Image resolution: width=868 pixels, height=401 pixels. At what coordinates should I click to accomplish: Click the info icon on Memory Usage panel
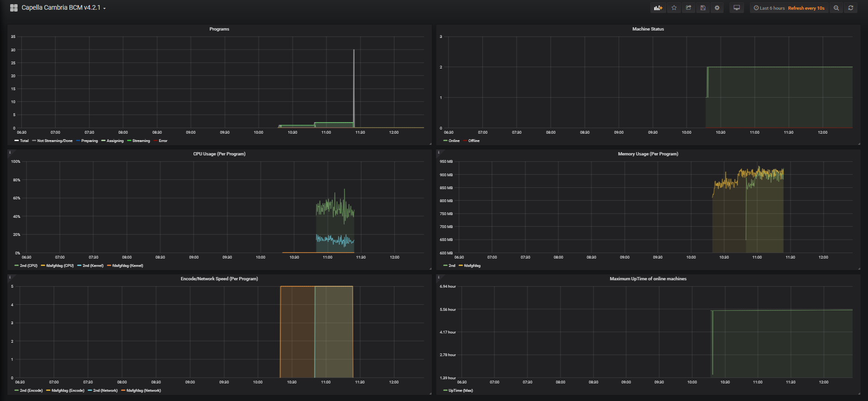point(438,152)
